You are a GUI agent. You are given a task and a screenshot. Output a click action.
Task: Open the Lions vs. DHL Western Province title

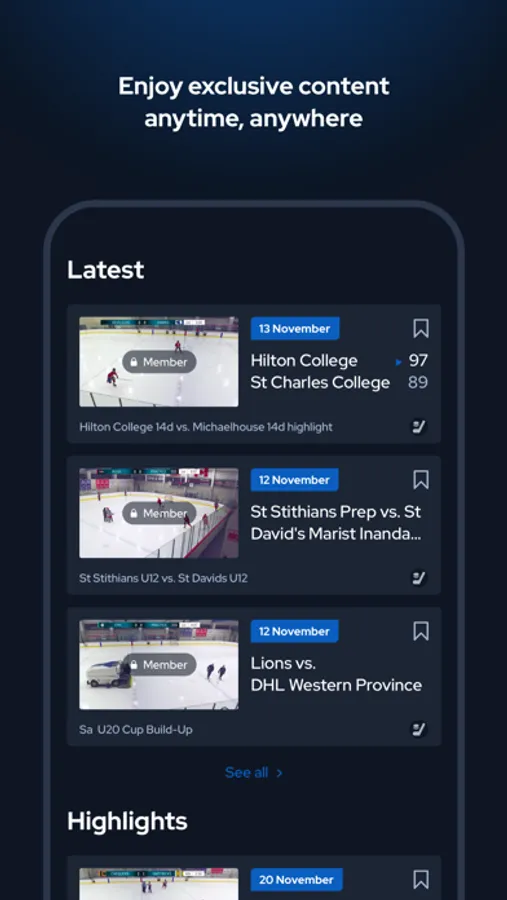coord(336,674)
